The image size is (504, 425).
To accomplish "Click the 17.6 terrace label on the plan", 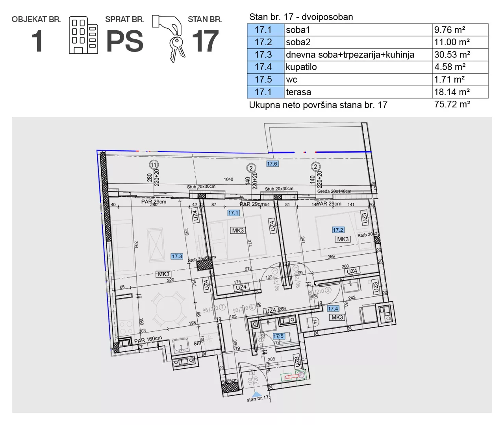I will click(272, 164).
